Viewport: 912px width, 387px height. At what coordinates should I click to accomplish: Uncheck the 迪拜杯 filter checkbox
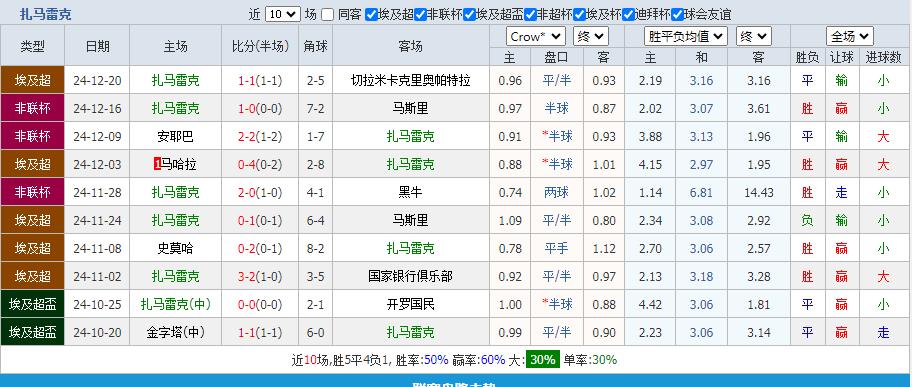[628, 15]
